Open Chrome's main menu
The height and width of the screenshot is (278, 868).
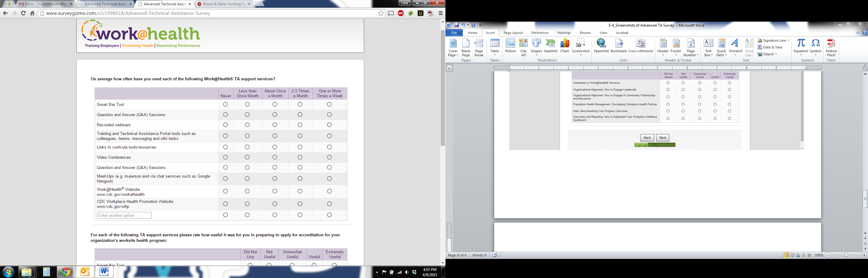tap(440, 13)
